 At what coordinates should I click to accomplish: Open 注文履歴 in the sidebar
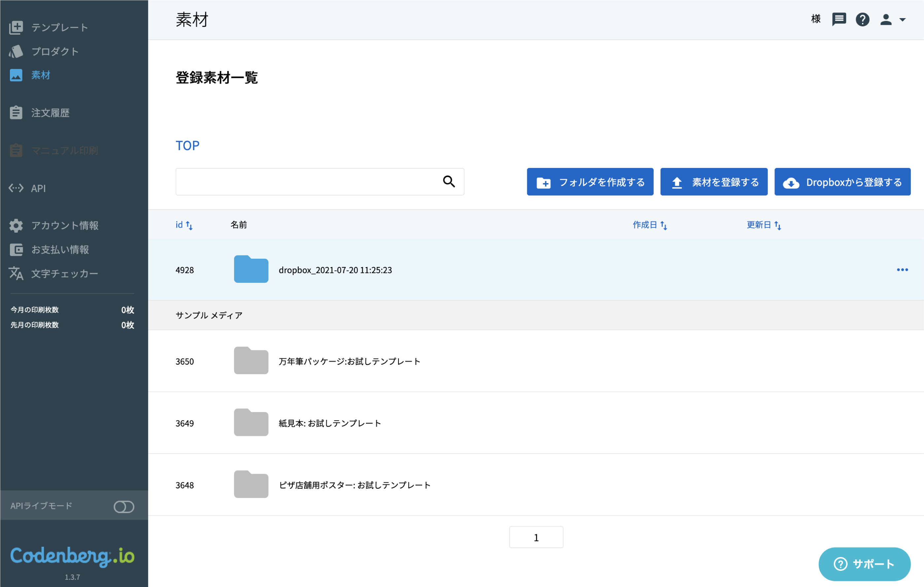[40, 113]
